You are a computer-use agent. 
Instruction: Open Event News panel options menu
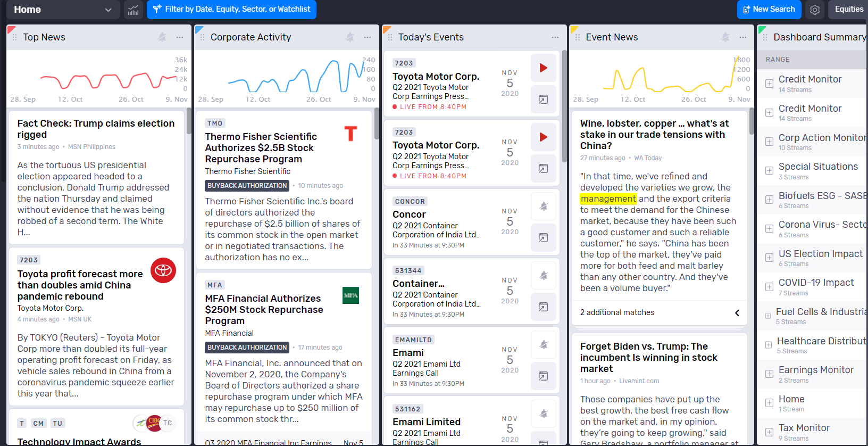pyautogui.click(x=743, y=37)
